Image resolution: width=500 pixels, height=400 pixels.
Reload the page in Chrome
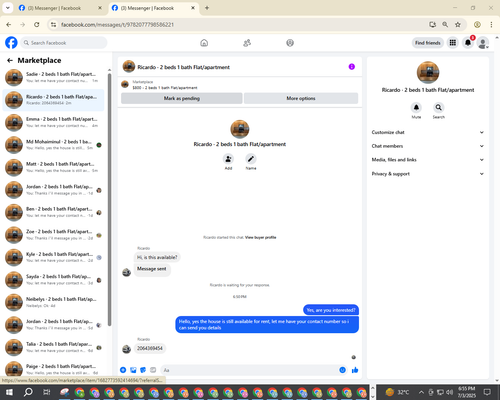click(x=37, y=24)
